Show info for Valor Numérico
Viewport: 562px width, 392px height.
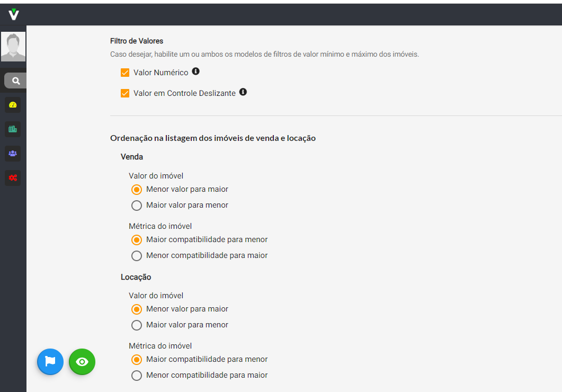195,72
